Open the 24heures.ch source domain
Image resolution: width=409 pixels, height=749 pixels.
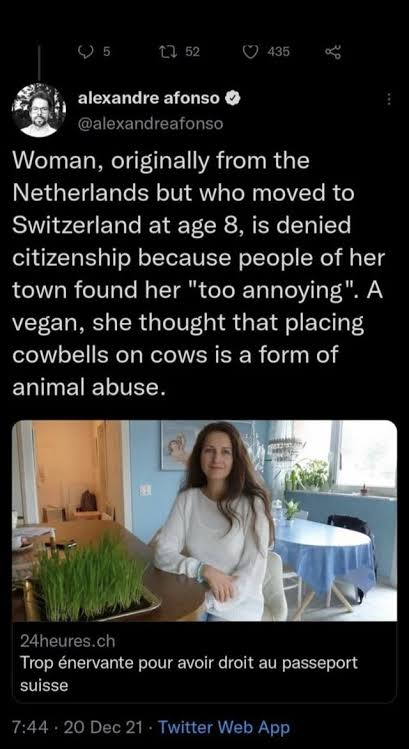[x=68, y=641]
